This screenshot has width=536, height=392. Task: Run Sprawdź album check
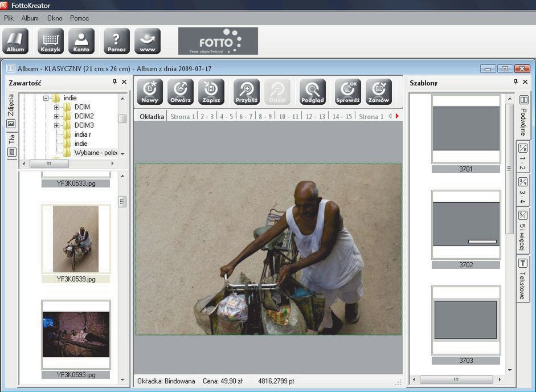(x=348, y=92)
